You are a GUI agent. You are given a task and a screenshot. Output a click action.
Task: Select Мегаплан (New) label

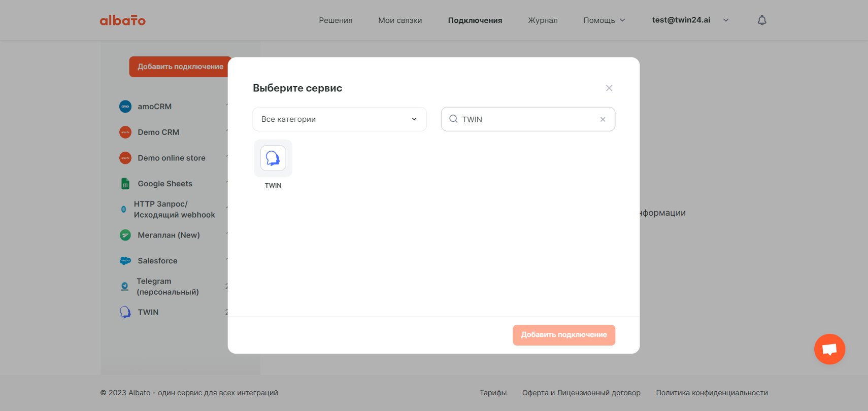click(x=169, y=235)
